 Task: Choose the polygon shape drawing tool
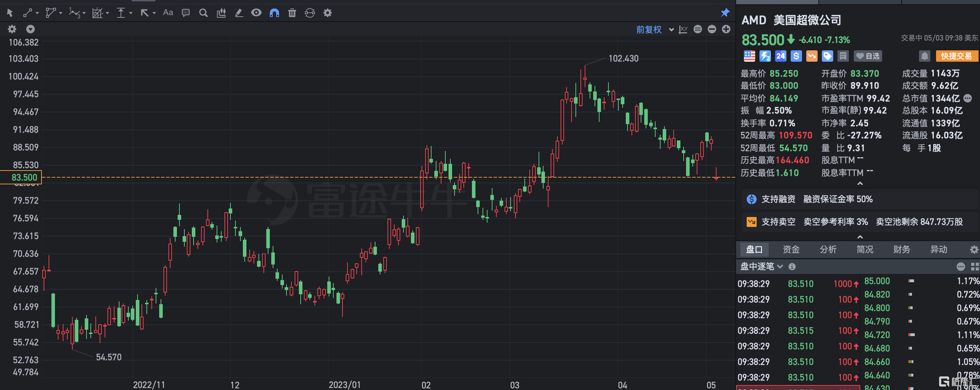(51, 13)
